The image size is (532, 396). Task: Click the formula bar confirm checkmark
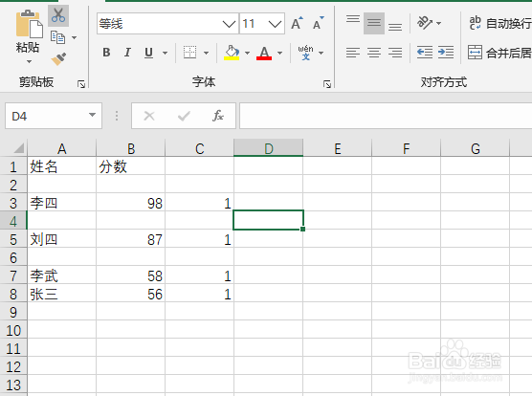pos(184,116)
